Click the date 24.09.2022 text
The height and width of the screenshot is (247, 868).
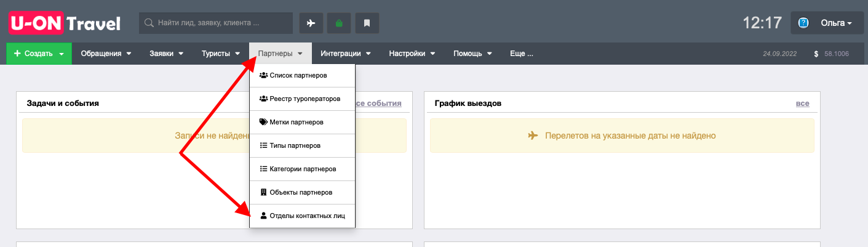[779, 54]
